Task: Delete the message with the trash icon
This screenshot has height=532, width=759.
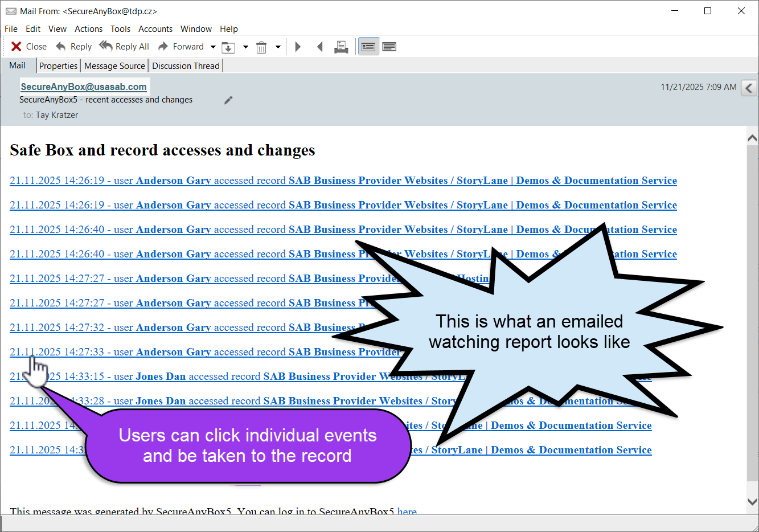Action: 261,47
